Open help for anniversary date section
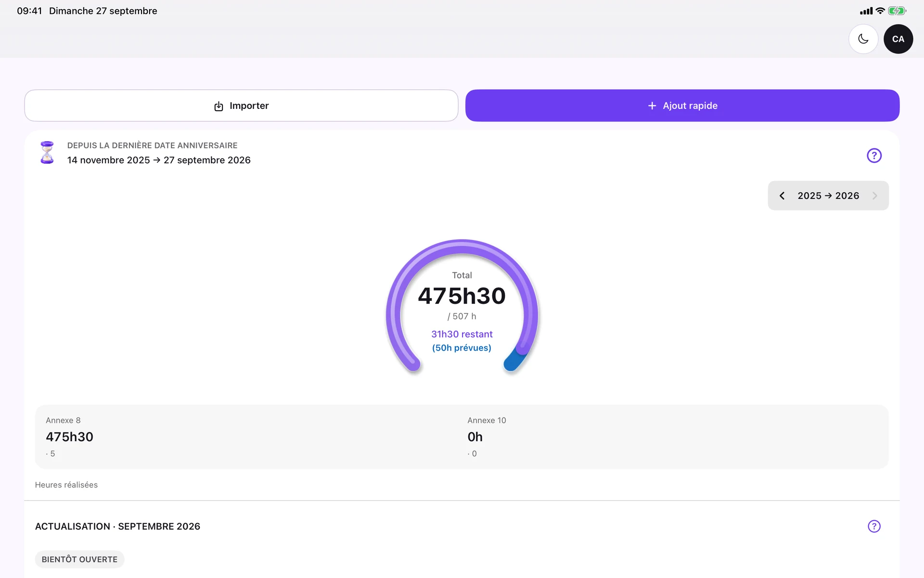The image size is (924, 578). (x=874, y=156)
